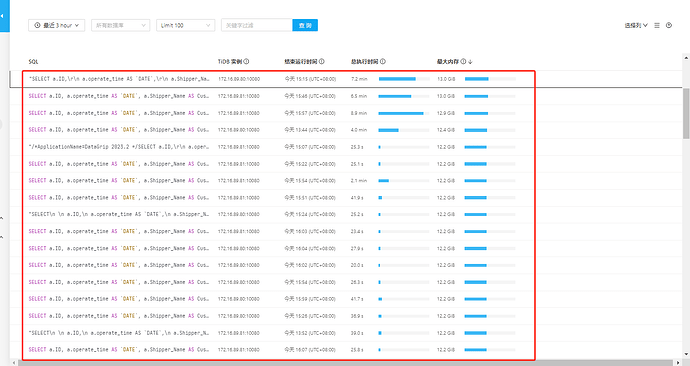Click the 39.0 s execution time value
690x366 pixels.
(x=357, y=333)
